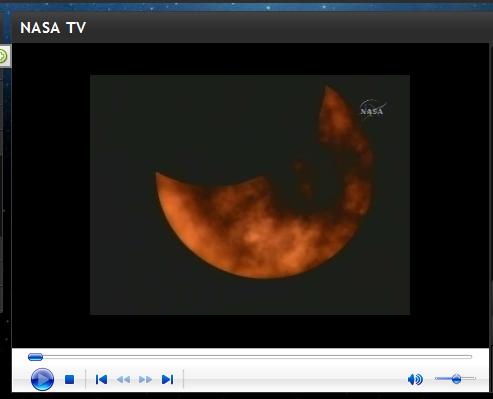Viewport: 493px width, 399px height.
Task: Click the black letterbox area below the video
Action: [250, 331]
